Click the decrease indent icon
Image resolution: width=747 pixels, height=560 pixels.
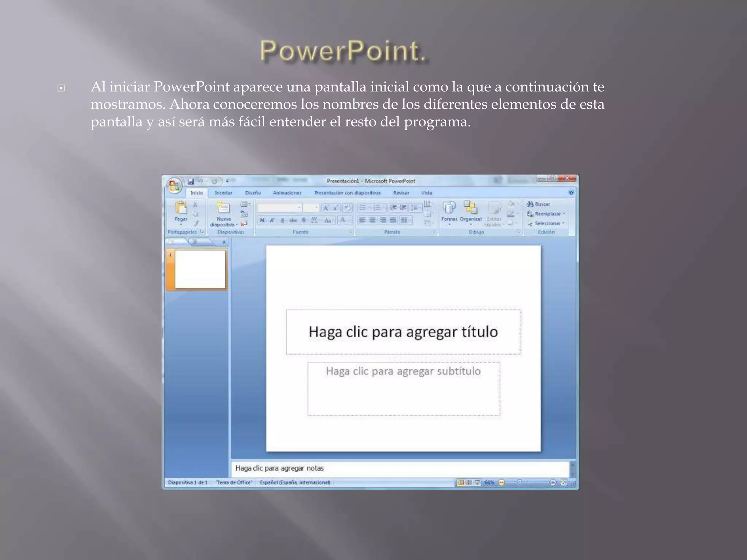tap(393, 208)
